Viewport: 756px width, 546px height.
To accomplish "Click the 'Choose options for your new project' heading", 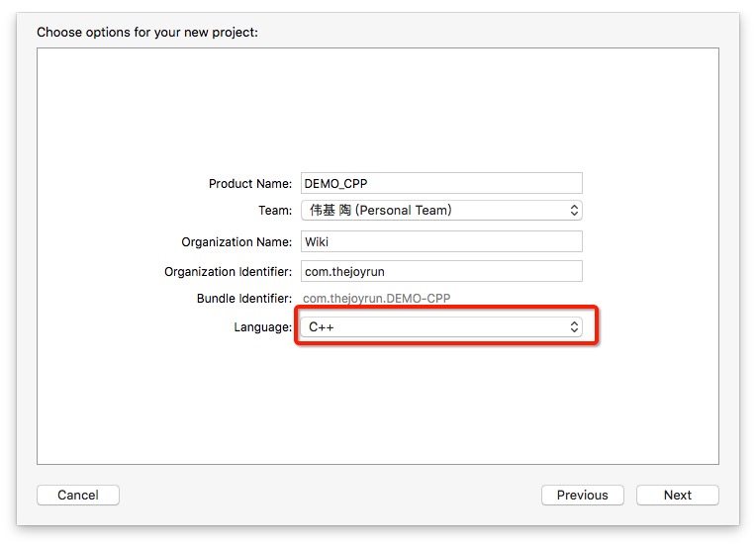I will point(146,32).
